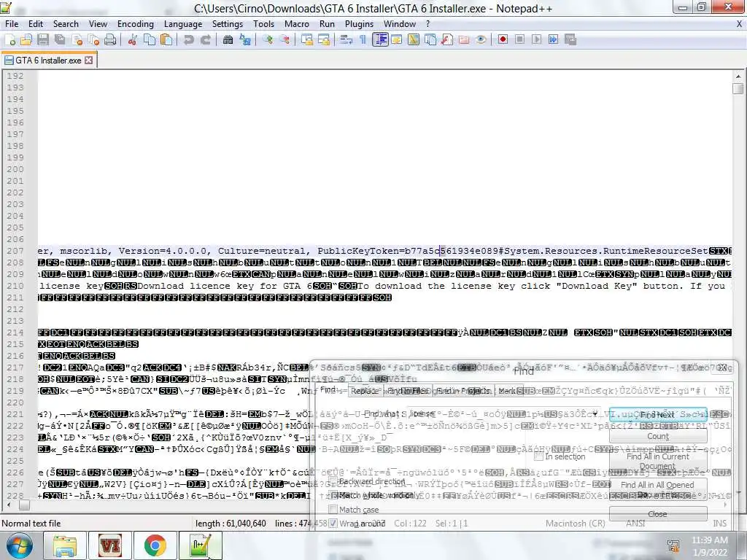Click the Cut scissors icon
The width and height of the screenshot is (747, 560).
tap(133, 40)
